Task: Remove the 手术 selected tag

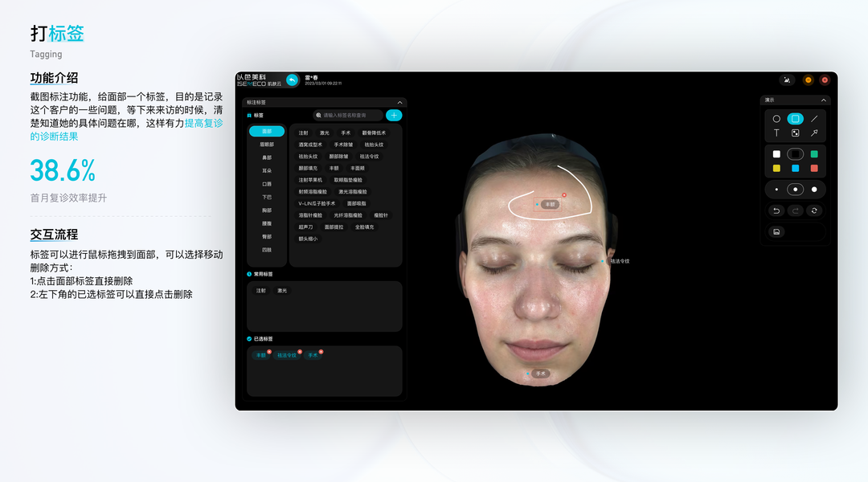Action: 321,352
